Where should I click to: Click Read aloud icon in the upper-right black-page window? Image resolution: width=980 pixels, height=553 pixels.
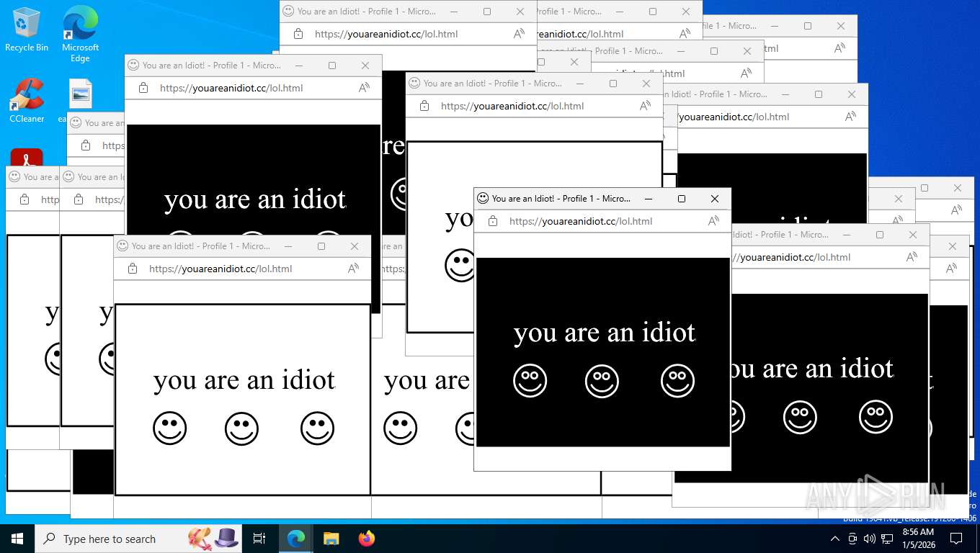coord(850,117)
